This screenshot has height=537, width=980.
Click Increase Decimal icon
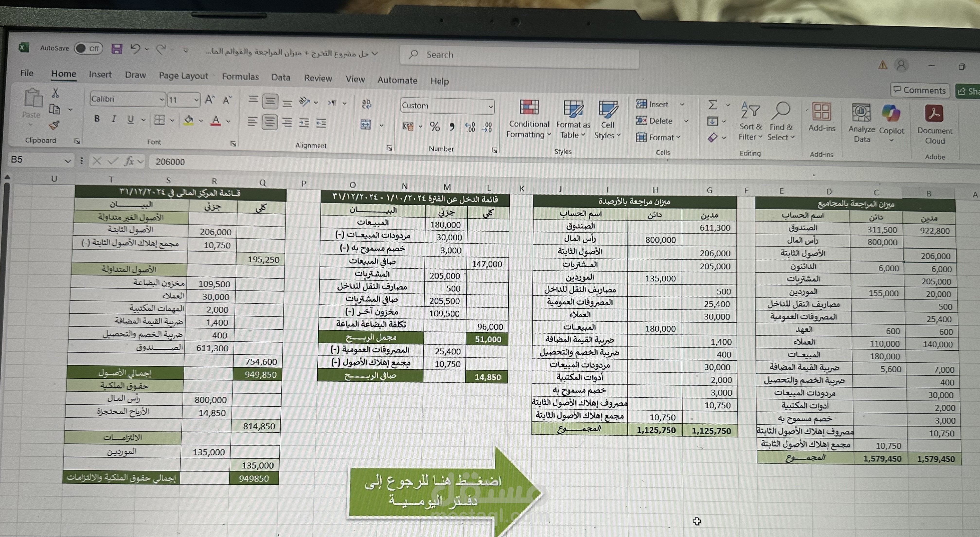coord(470,127)
